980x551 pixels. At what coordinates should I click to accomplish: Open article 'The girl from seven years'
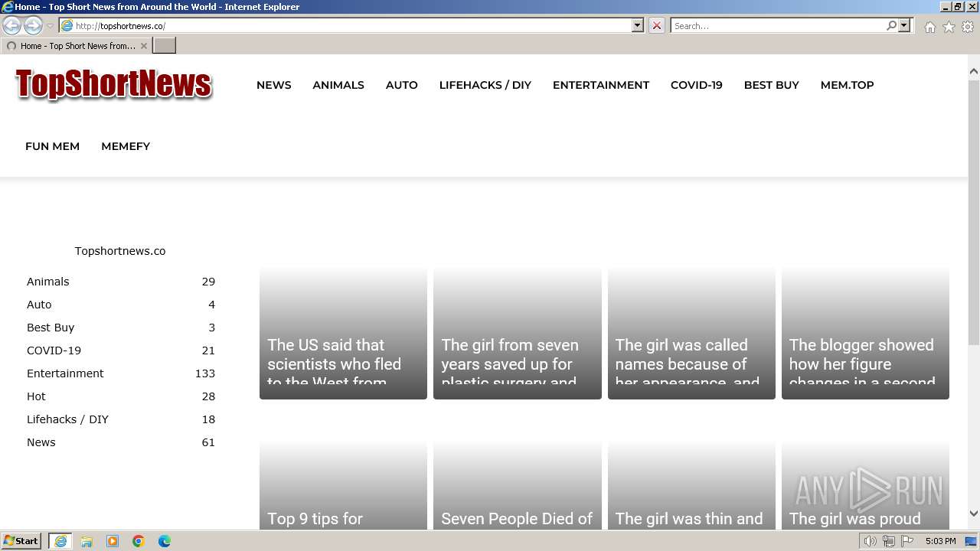517,334
